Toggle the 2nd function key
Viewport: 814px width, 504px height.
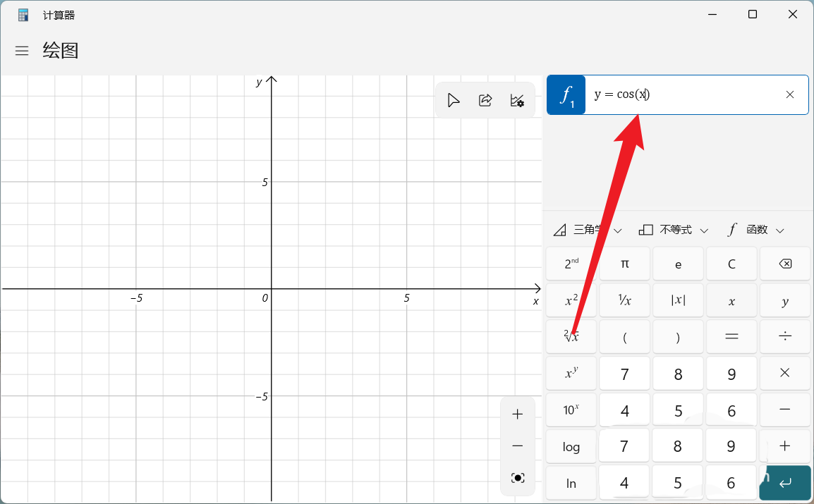pos(571,264)
